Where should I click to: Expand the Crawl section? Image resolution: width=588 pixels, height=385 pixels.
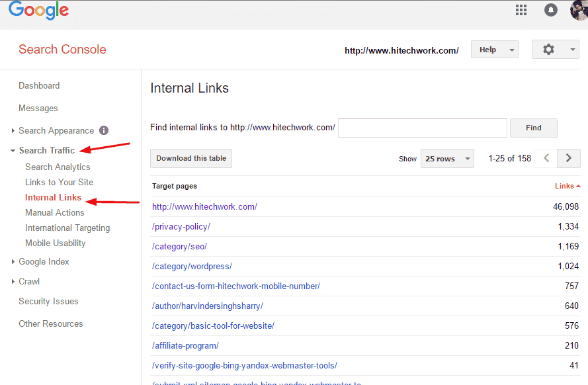(x=13, y=282)
